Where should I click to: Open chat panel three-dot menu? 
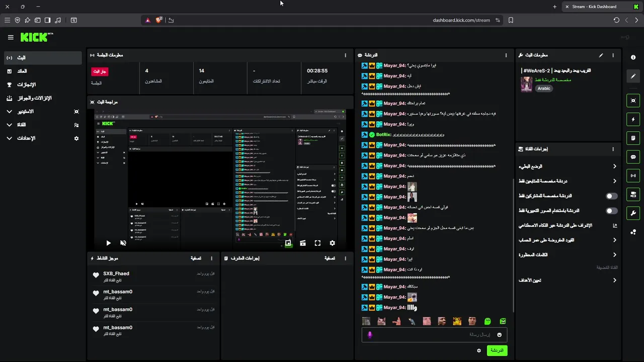point(506,55)
